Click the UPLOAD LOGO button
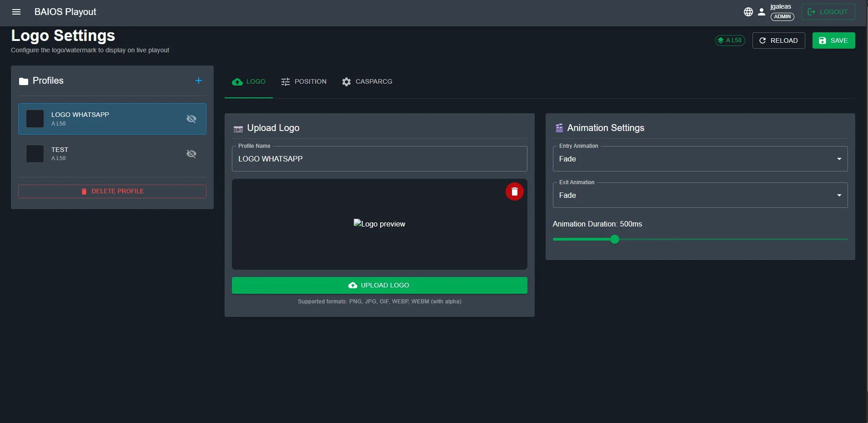 380,285
